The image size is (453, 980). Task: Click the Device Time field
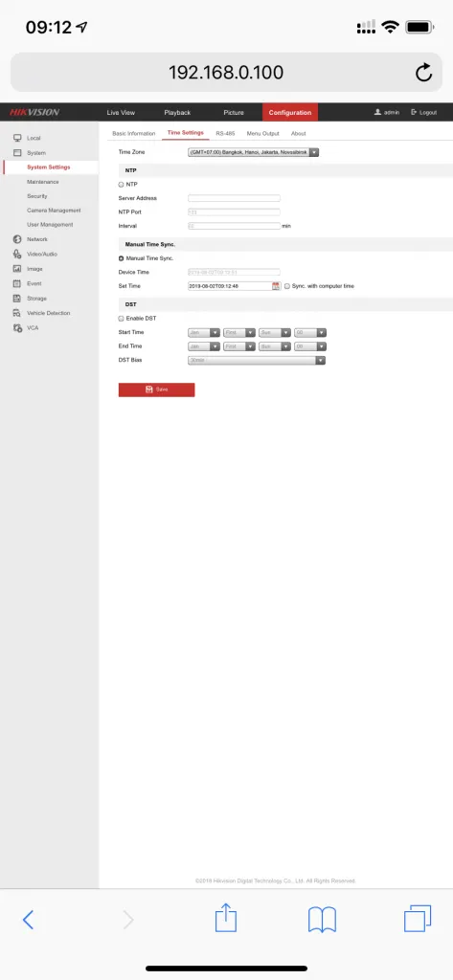(x=234, y=272)
